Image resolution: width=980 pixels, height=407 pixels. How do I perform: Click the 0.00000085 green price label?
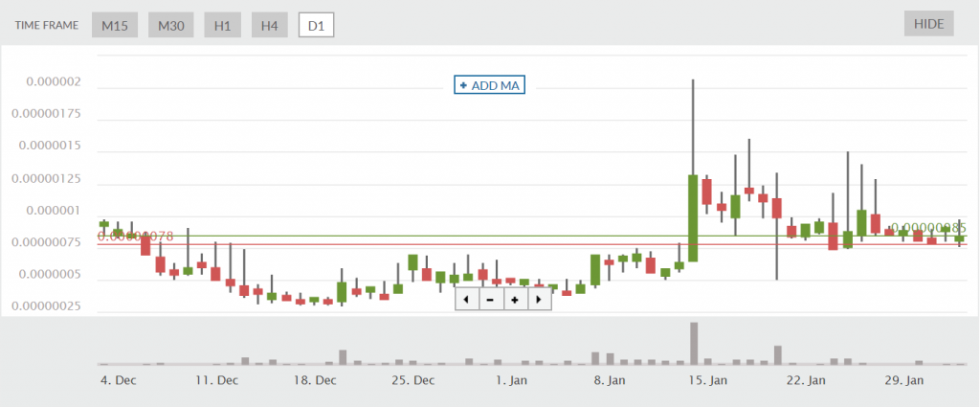tap(928, 228)
